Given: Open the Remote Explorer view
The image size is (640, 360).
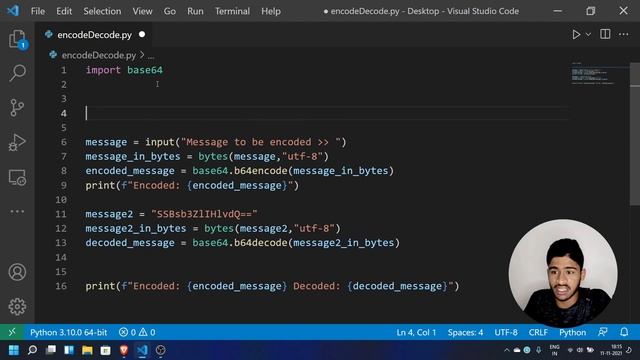Looking at the screenshot, I should [x=17, y=178].
